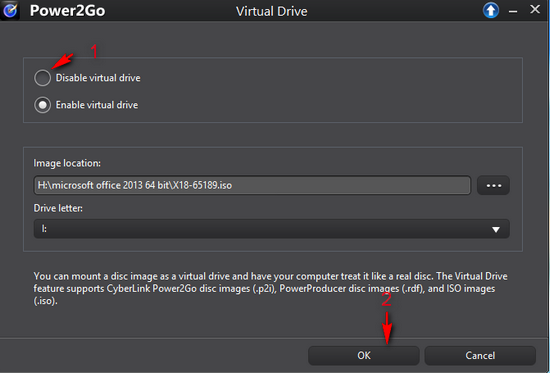550x373 pixels.
Task: Select the Disable virtual drive radio button
Action: pos(42,78)
